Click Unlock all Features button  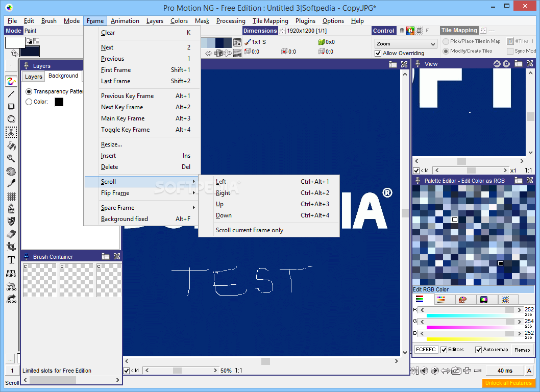pyautogui.click(x=508, y=383)
